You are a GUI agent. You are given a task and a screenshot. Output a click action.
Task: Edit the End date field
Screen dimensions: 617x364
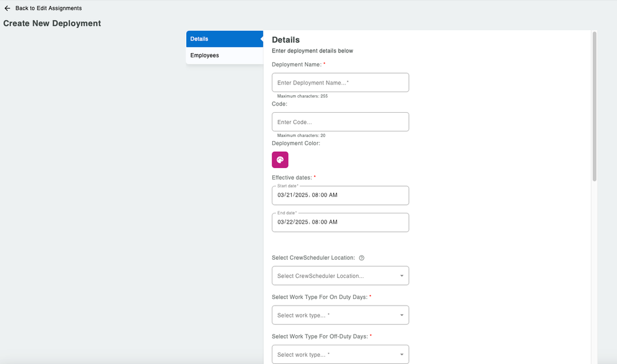340,222
